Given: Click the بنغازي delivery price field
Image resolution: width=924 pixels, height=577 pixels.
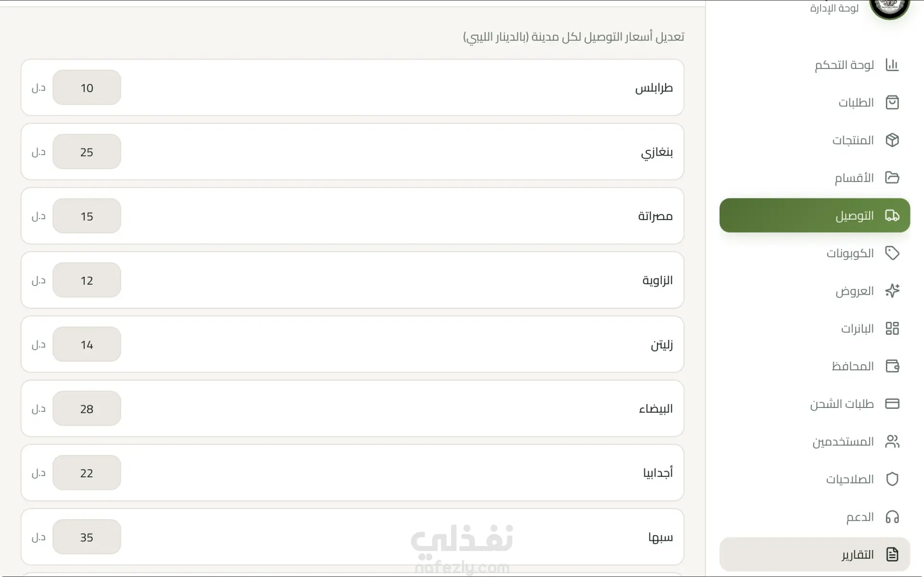Looking at the screenshot, I should [87, 152].
